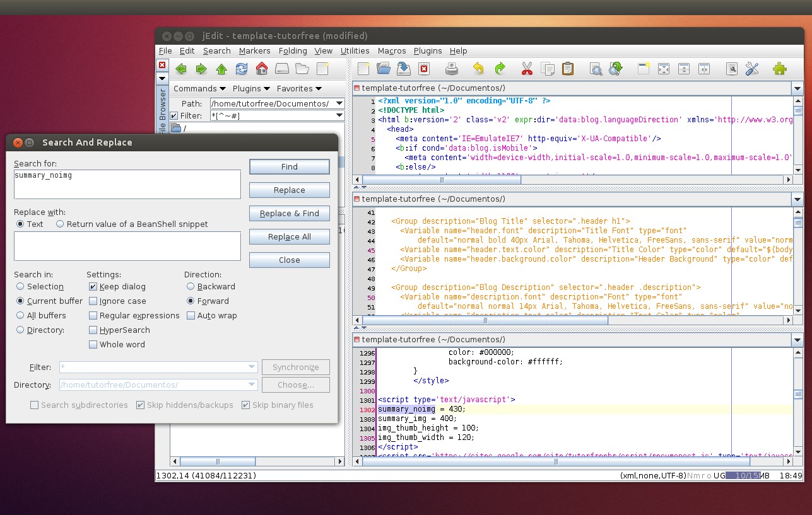Close the Search And Replace dialog via the Close button
Viewport: 812px width, 515px height.
290,260
